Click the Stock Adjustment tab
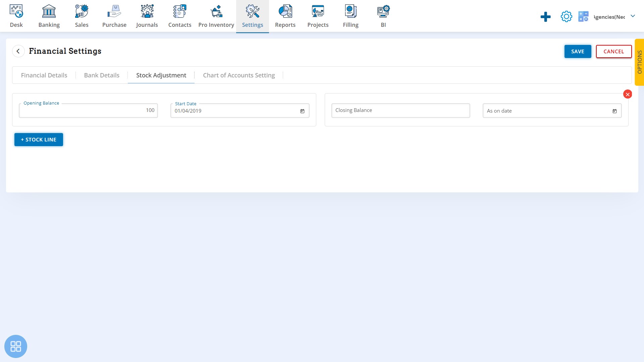Image resolution: width=644 pixels, height=362 pixels. tap(161, 75)
